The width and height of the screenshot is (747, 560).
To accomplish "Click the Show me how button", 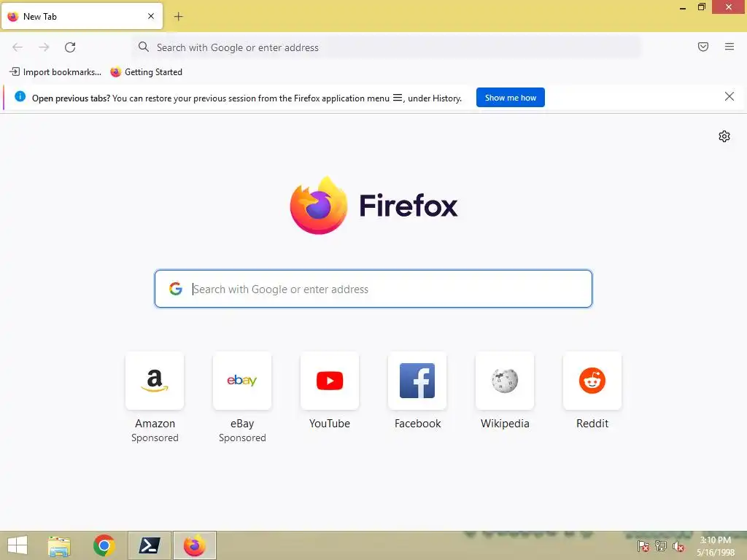I will [510, 98].
